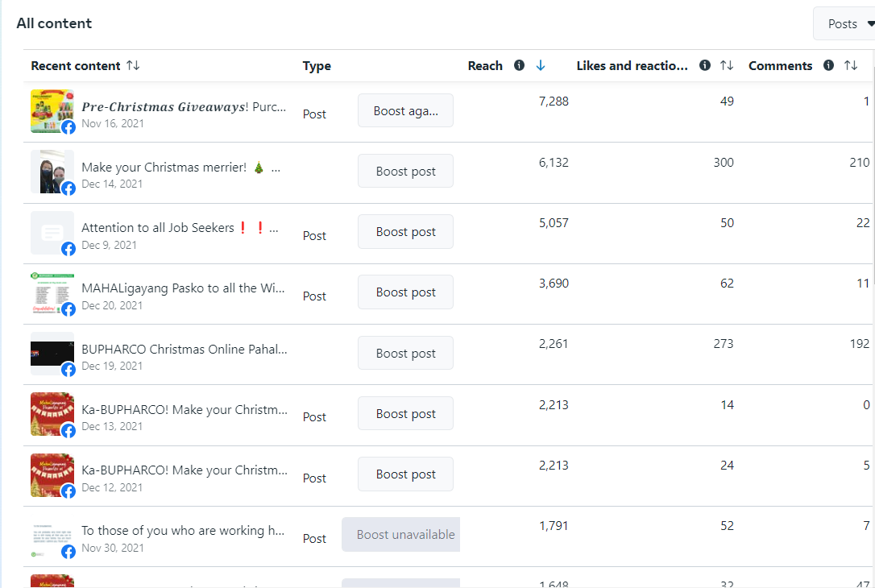Click the info icon next to Reach
Screen dimensions: 875x588
click(519, 66)
